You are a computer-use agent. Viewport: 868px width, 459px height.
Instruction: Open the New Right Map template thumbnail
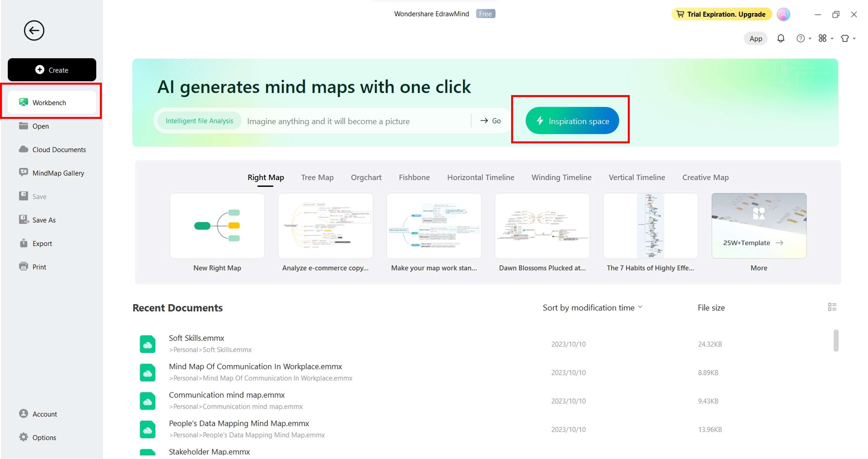coord(217,226)
